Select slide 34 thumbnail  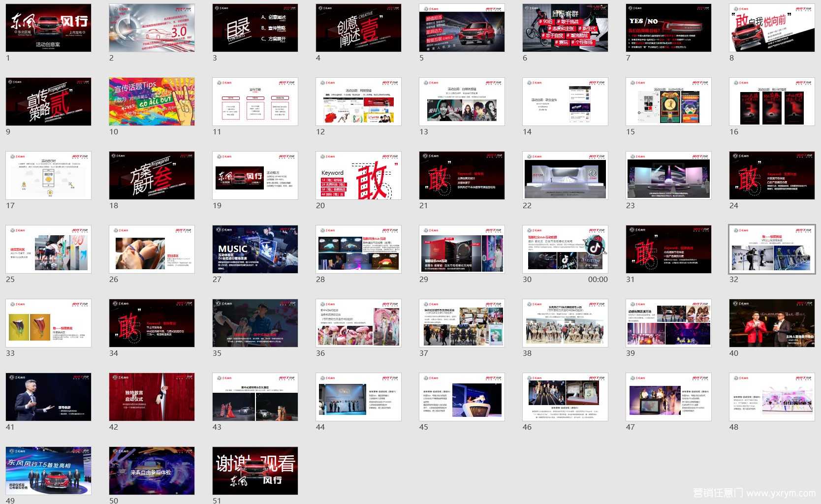pyautogui.click(x=152, y=323)
